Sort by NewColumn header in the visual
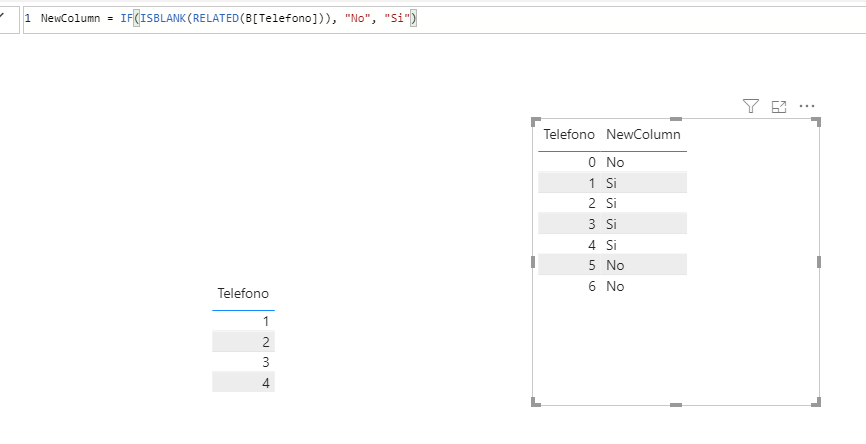 pos(643,134)
